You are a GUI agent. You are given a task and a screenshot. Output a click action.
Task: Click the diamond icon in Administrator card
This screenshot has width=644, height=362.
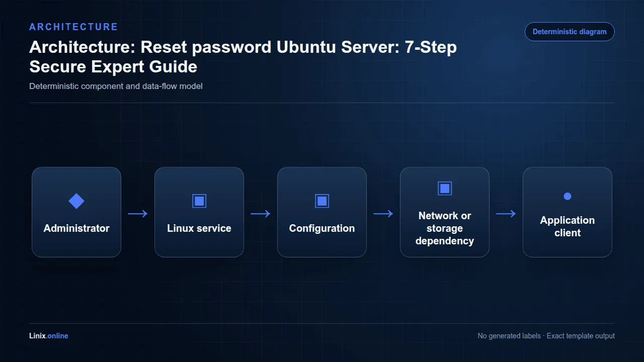[x=76, y=201]
